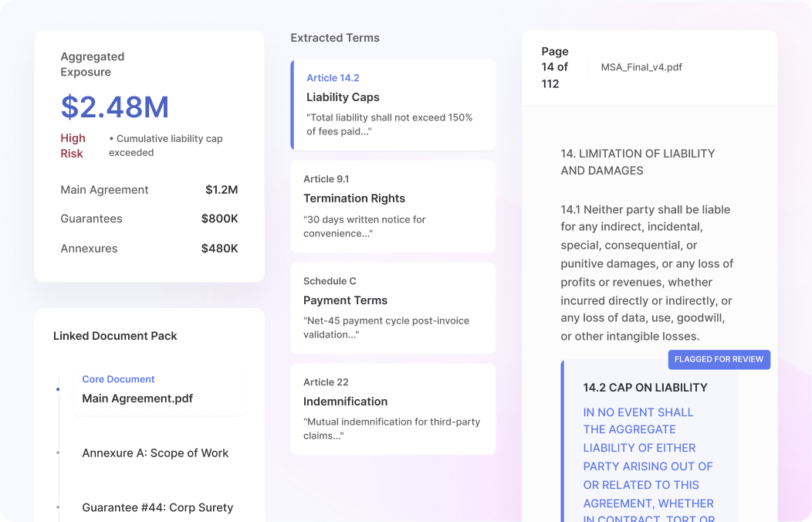The image size is (812, 522).
Task: Click the timeline dot beside Annexure A
Action: (x=58, y=453)
